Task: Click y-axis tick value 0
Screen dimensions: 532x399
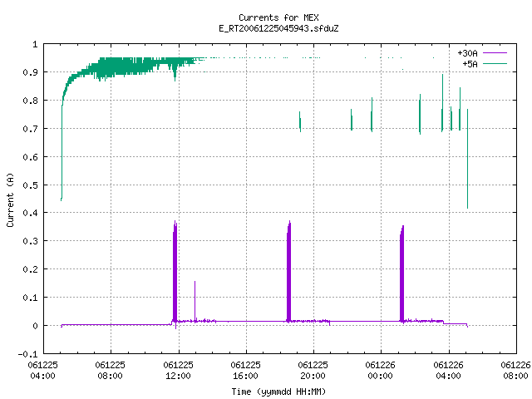Action: [35, 326]
